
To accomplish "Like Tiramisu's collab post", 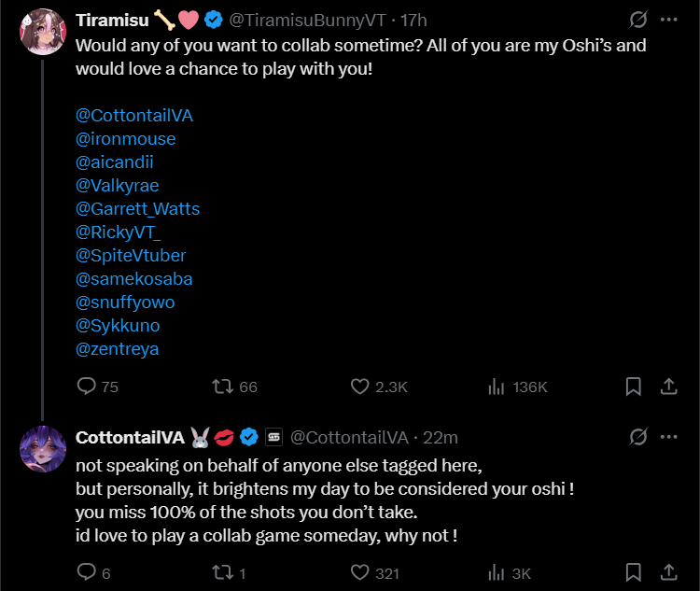I will point(360,386).
